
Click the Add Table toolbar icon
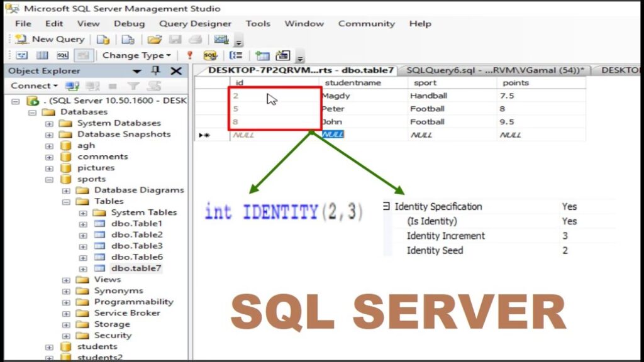coord(262,55)
